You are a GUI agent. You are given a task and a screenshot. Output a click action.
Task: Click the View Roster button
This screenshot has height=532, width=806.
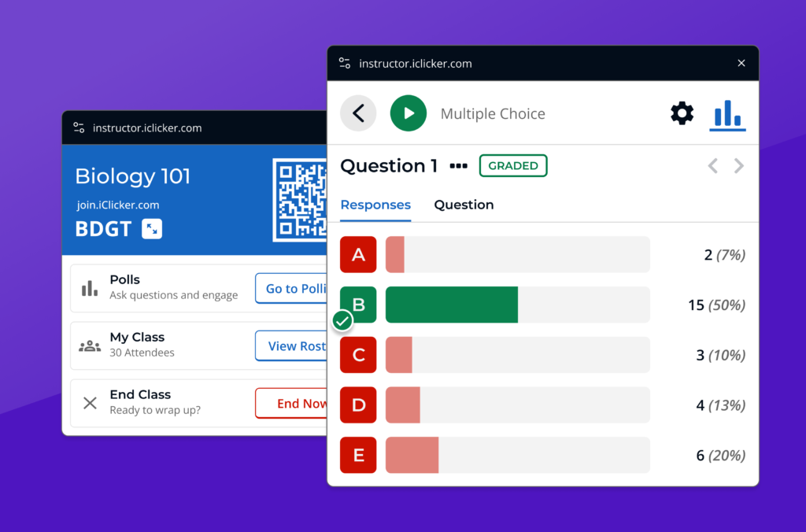[291, 346]
